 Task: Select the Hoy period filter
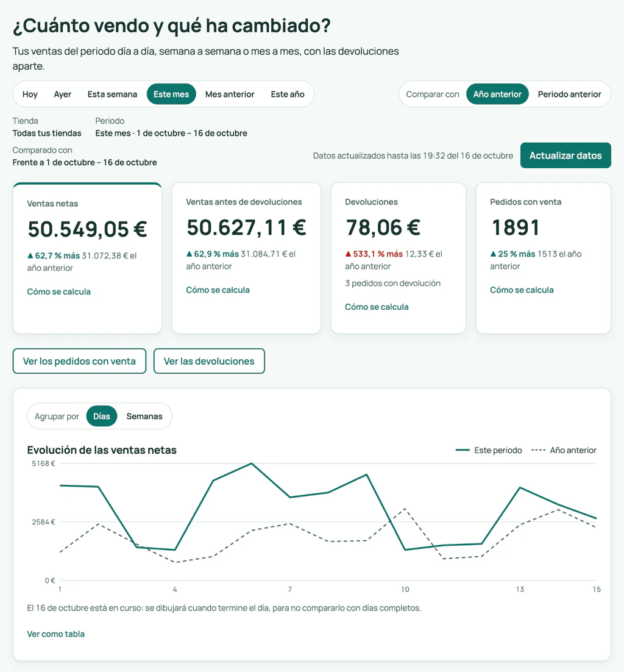[30, 95]
